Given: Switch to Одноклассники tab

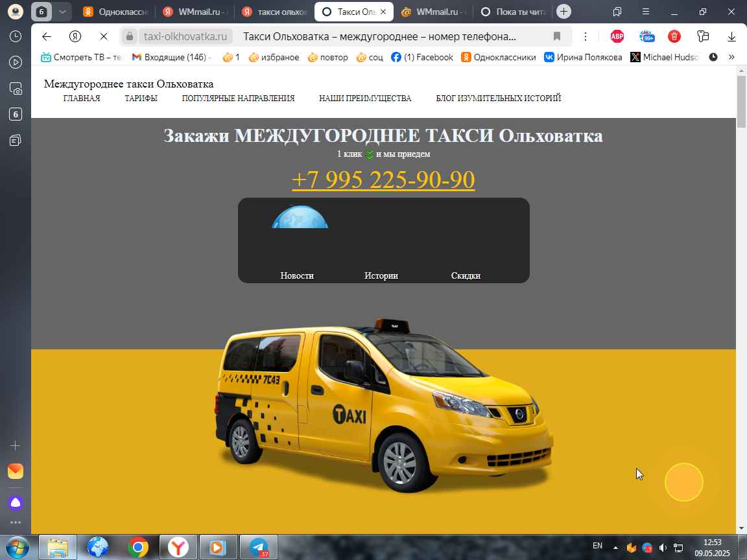Looking at the screenshot, I should [x=115, y=12].
